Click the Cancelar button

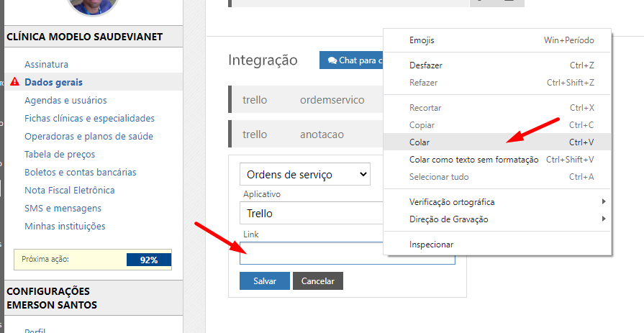tap(318, 280)
